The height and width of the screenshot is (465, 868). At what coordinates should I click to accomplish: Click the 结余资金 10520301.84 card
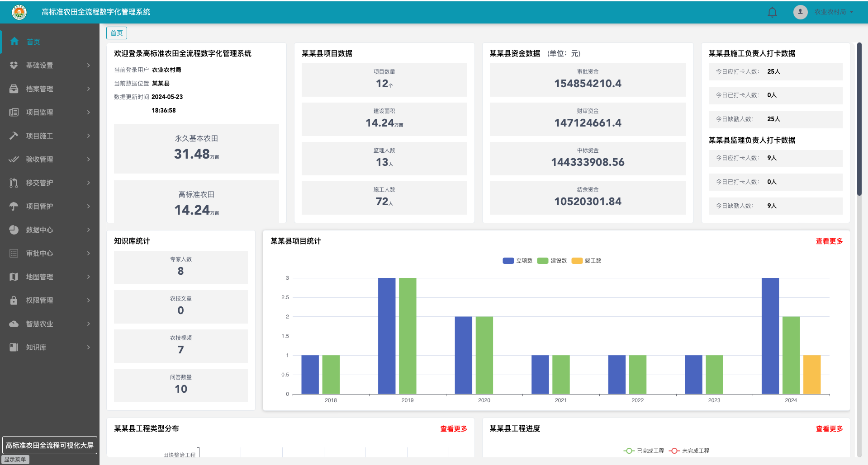[x=588, y=198]
